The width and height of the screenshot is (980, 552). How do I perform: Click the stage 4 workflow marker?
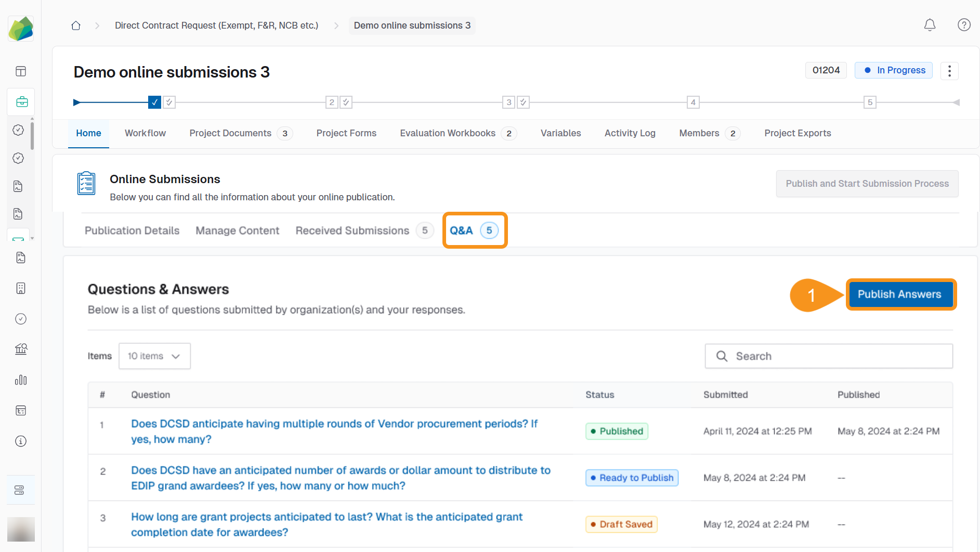693,102
